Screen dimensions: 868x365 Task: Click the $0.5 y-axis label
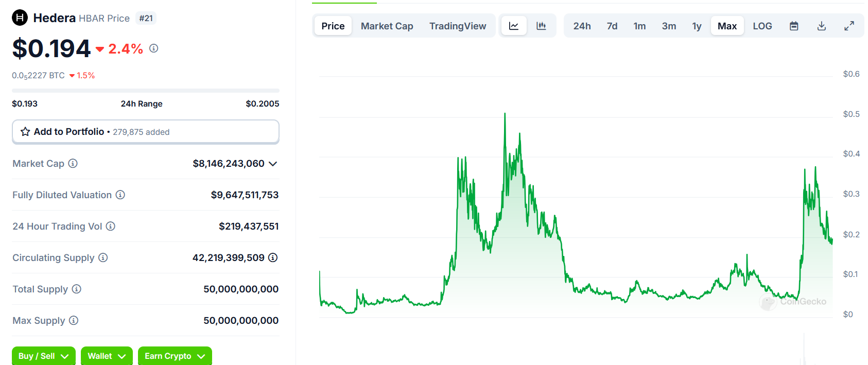[851, 114]
